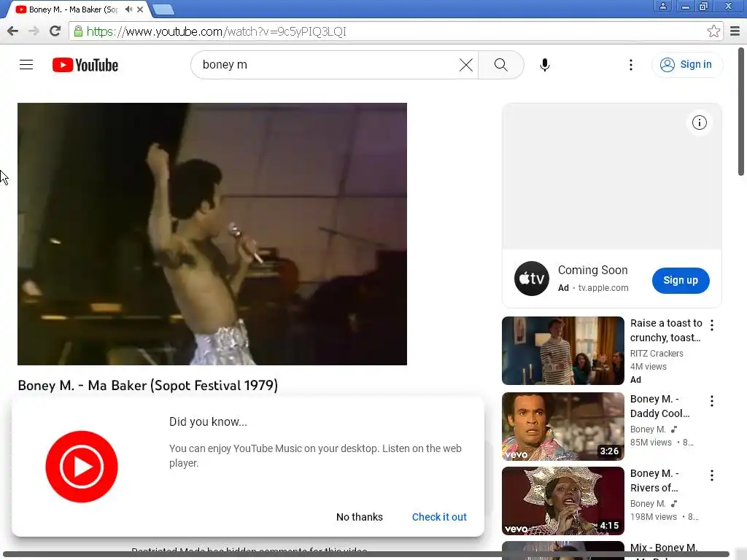The image size is (747, 560).
Task: Open the Rivers of... video thumbnail
Action: [x=563, y=500]
